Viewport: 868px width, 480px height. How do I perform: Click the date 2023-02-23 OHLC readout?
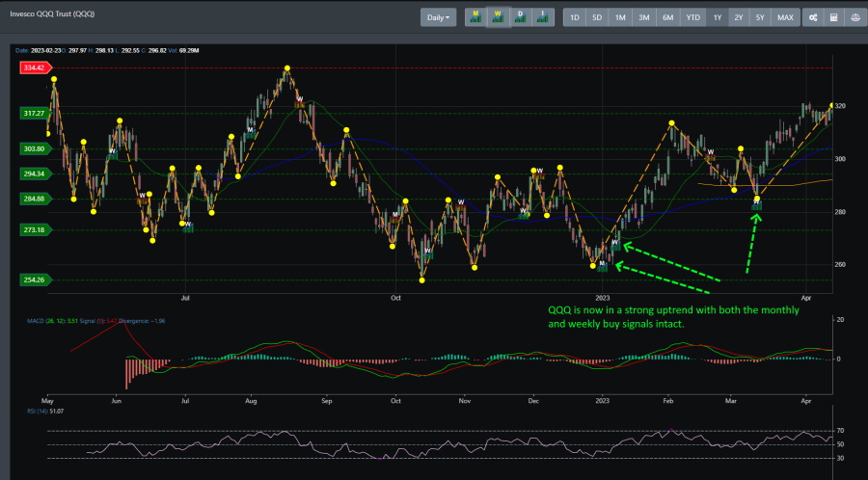pos(107,50)
